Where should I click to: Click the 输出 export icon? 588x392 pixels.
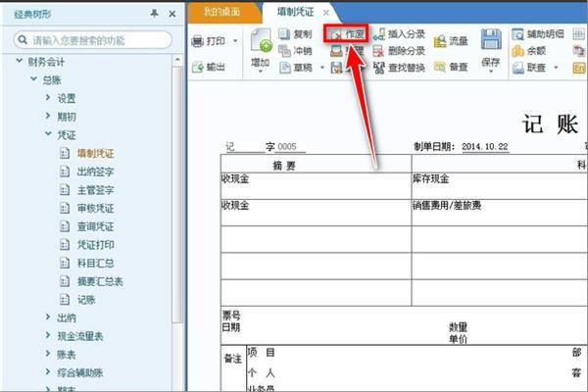[198, 68]
